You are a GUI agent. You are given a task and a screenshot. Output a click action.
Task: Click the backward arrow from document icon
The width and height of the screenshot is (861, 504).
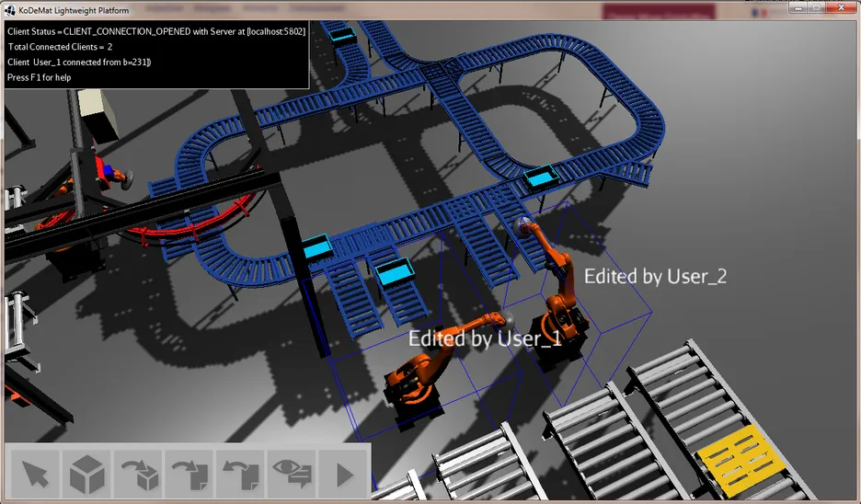coord(241,475)
